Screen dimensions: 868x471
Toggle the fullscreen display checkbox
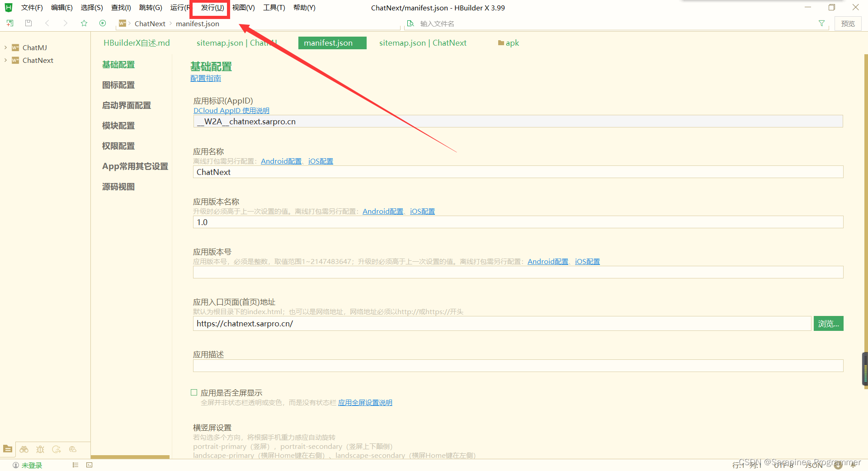(x=194, y=392)
